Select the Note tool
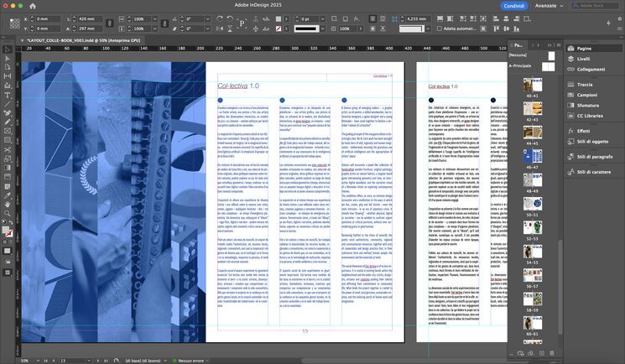The width and height of the screenshot is (625, 364). (x=8, y=186)
